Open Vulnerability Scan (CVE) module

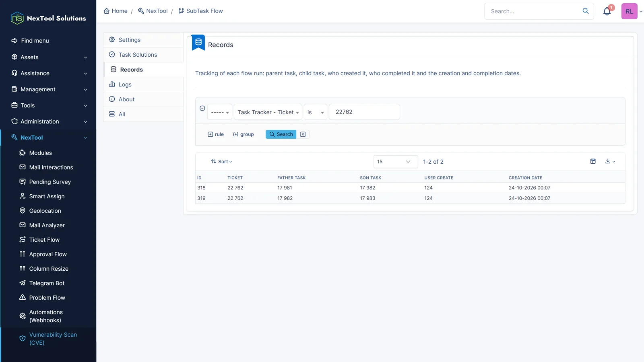pos(53,339)
